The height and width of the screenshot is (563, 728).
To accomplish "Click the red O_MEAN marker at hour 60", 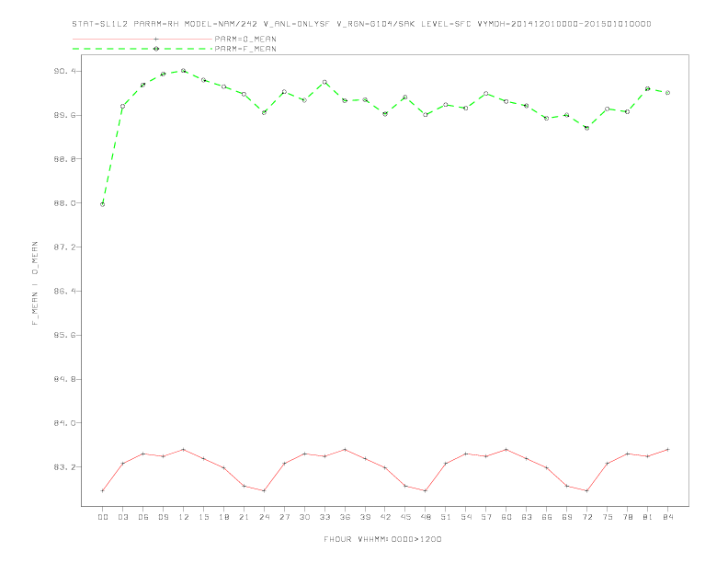I will click(x=506, y=450).
